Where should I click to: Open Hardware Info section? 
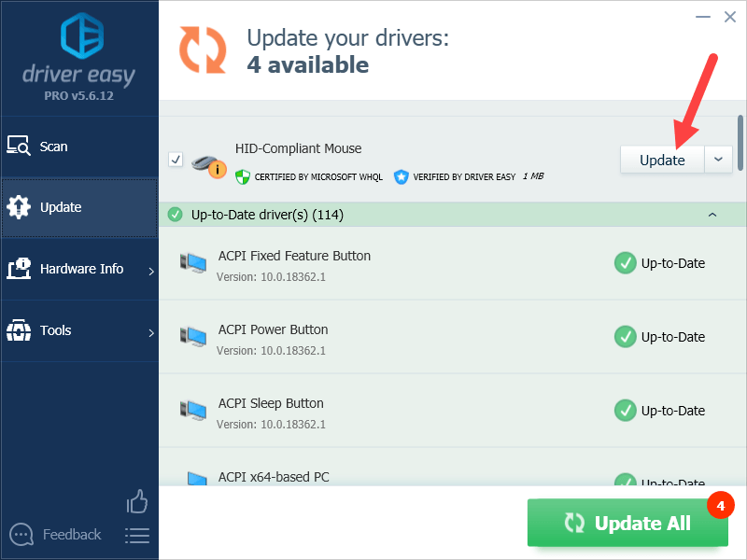[79, 269]
